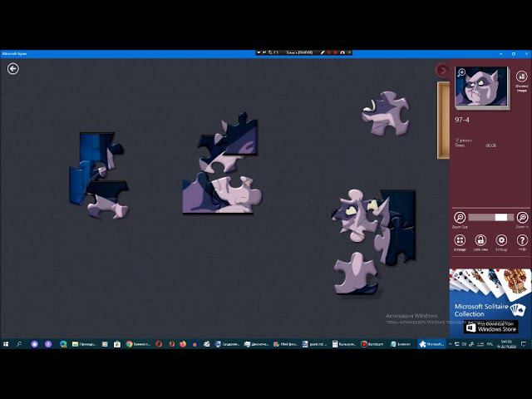Open Firefox from the taskbar
The height and width of the screenshot is (399, 532).
[183, 344]
